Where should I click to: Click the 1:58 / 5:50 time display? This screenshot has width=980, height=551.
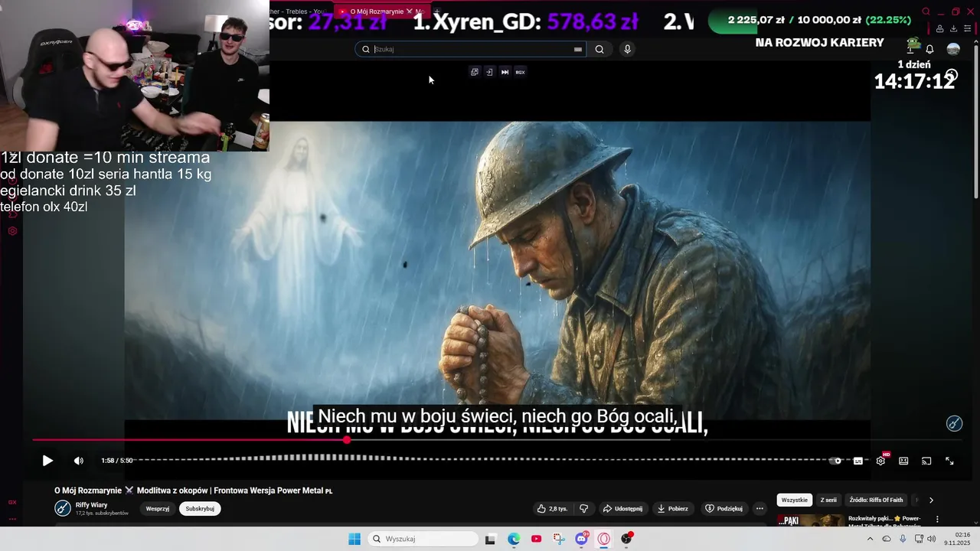tap(117, 461)
